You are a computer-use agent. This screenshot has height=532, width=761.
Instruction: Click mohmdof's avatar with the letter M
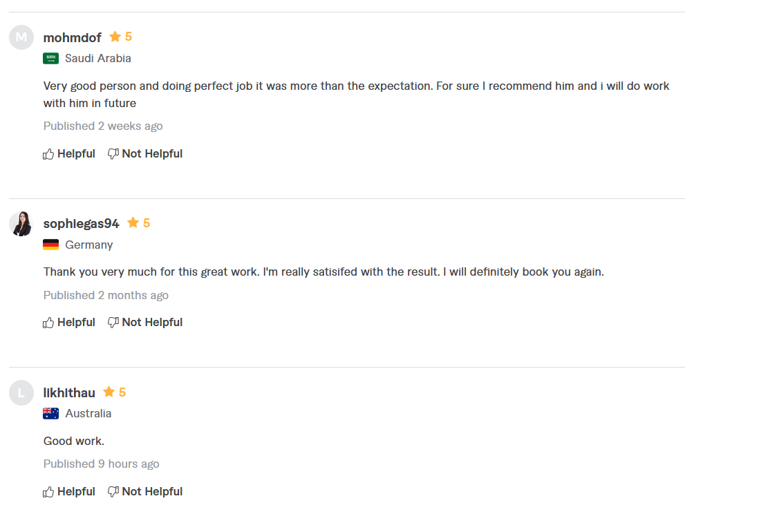(x=21, y=37)
